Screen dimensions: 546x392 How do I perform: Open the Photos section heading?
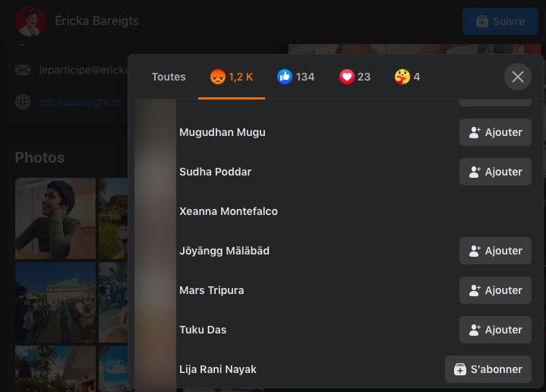tap(39, 158)
